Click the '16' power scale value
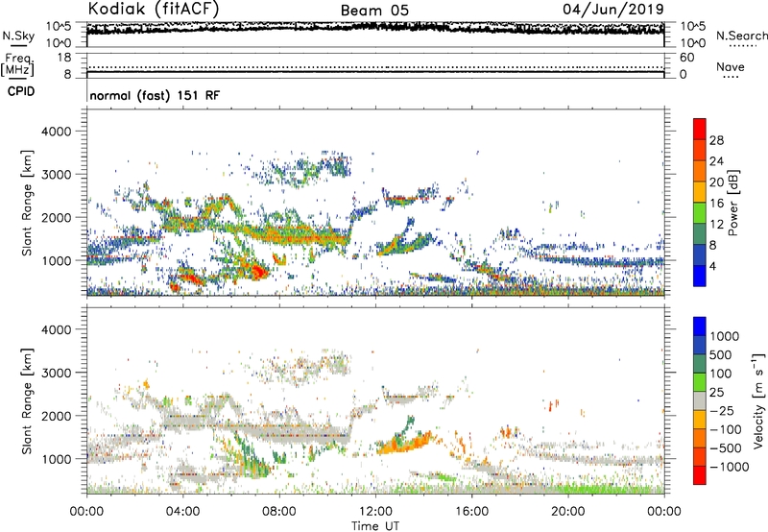This screenshot has height=532, width=768. point(716,203)
